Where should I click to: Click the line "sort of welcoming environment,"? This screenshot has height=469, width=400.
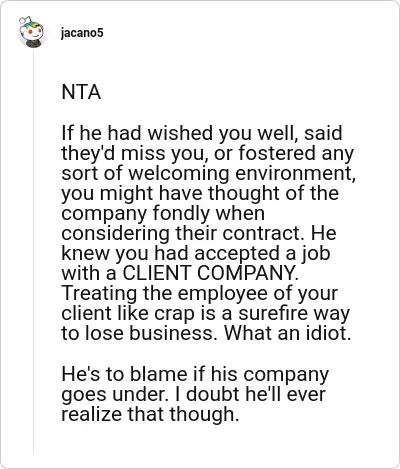coord(208,174)
